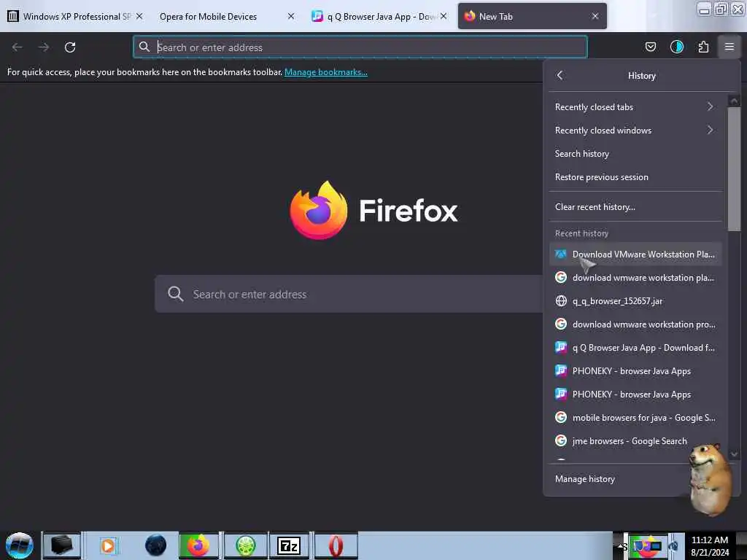Open the Pocket save icon
Screen dimensions: 747x560
pyautogui.click(x=650, y=47)
